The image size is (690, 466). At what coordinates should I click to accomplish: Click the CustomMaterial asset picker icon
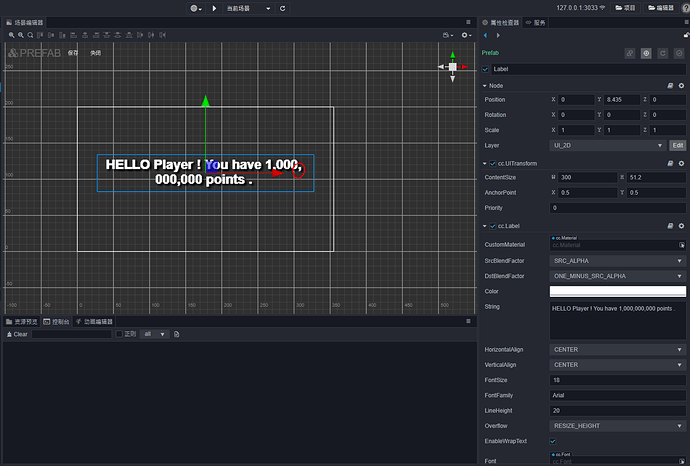(x=682, y=245)
